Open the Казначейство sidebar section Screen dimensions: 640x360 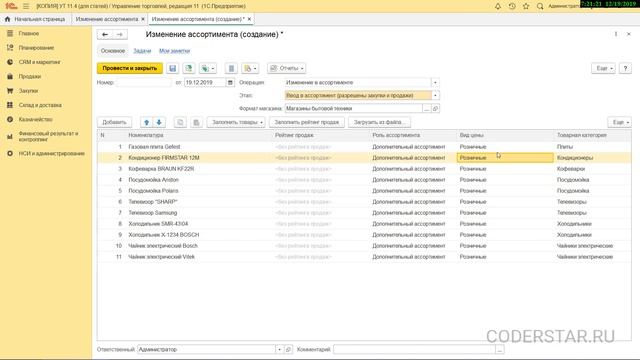[x=36, y=119]
